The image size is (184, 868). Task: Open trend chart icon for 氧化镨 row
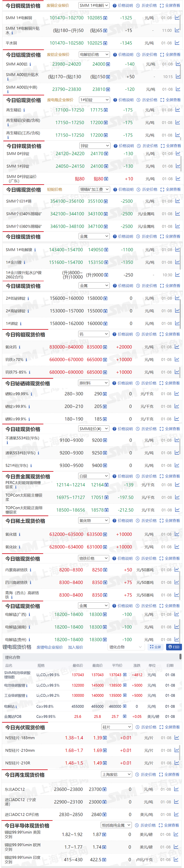tap(177, 534)
